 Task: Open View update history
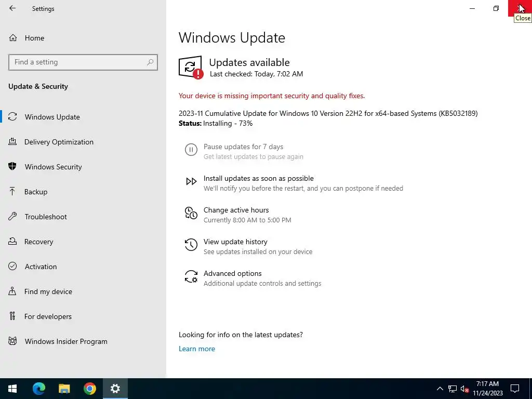[x=235, y=242]
